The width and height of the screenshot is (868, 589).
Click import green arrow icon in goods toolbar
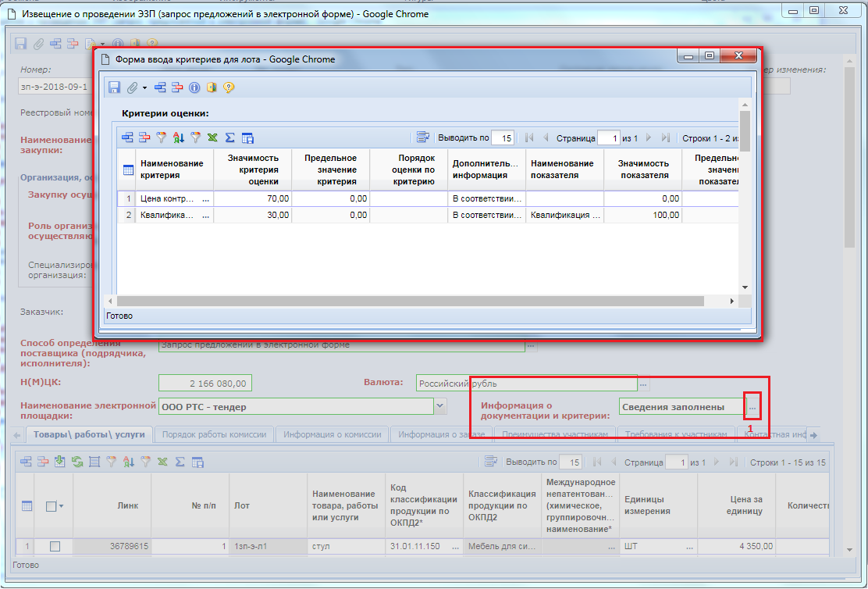(x=60, y=462)
